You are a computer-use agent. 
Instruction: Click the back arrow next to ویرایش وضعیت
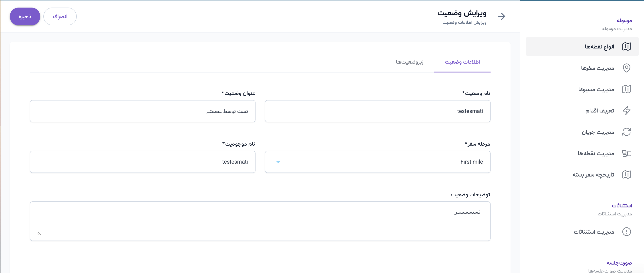[501, 16]
